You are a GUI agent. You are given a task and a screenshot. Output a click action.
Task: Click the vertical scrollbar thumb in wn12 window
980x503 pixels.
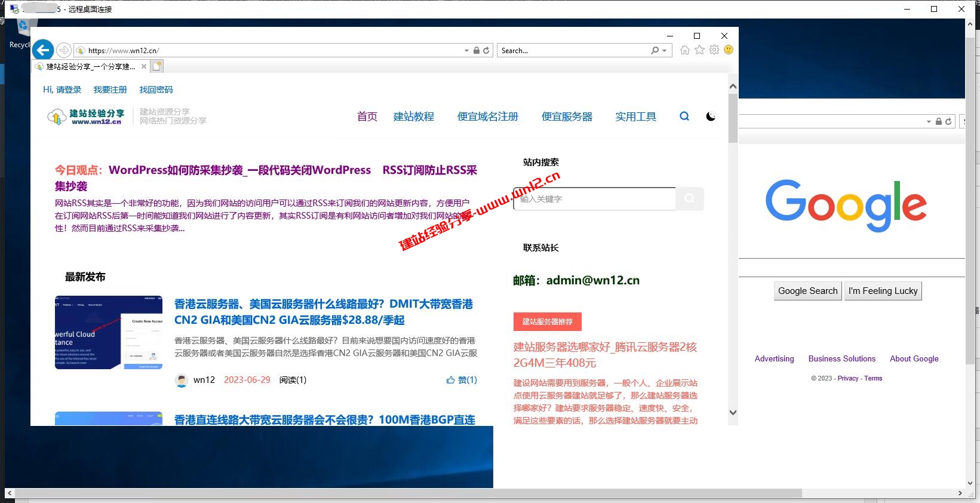(733, 118)
